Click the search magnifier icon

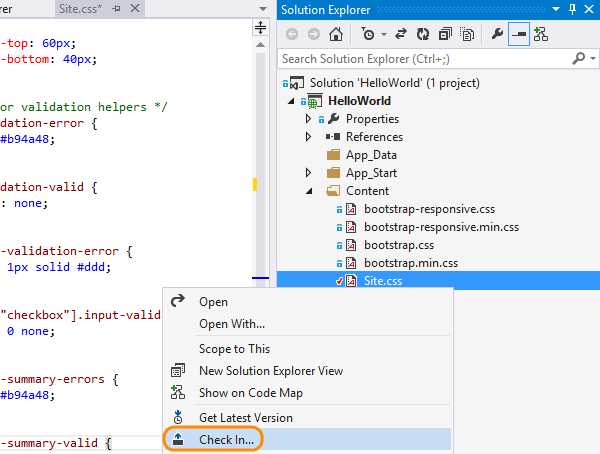[x=579, y=59]
